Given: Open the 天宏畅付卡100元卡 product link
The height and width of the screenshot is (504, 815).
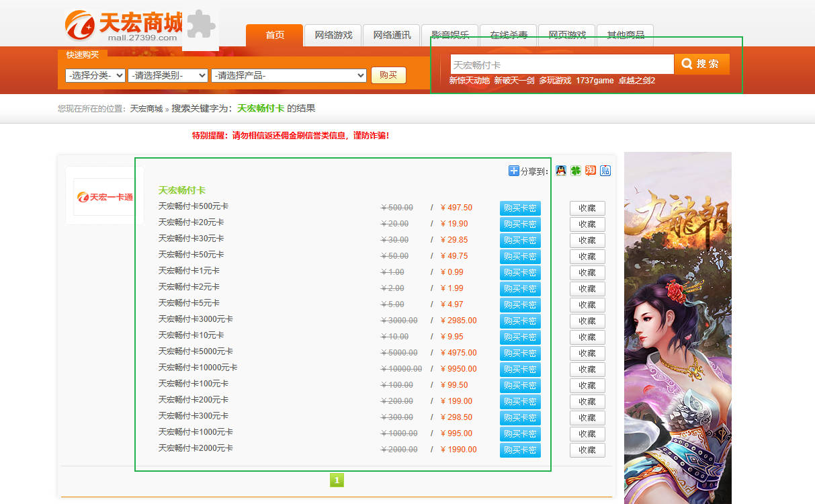Looking at the screenshot, I should click(x=194, y=384).
